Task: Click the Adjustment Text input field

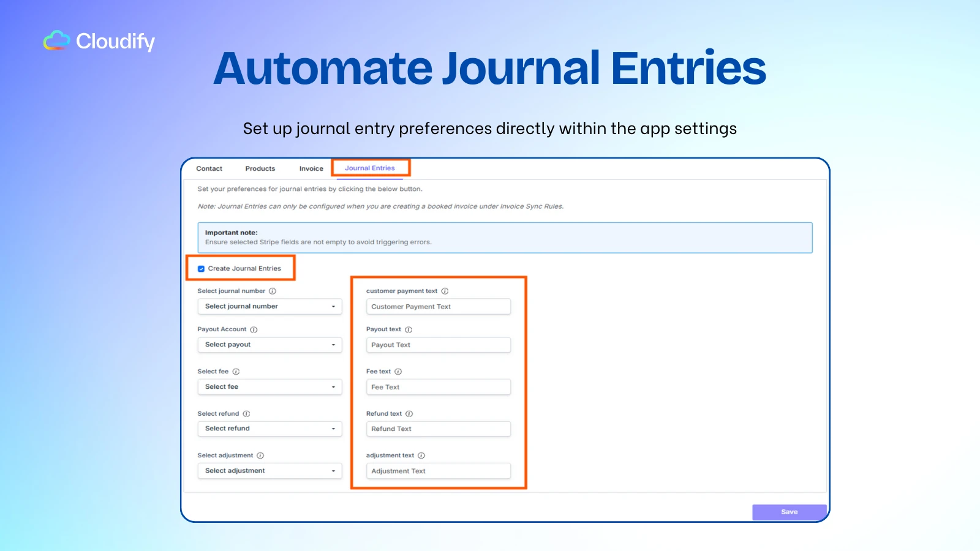Action: 439,471
